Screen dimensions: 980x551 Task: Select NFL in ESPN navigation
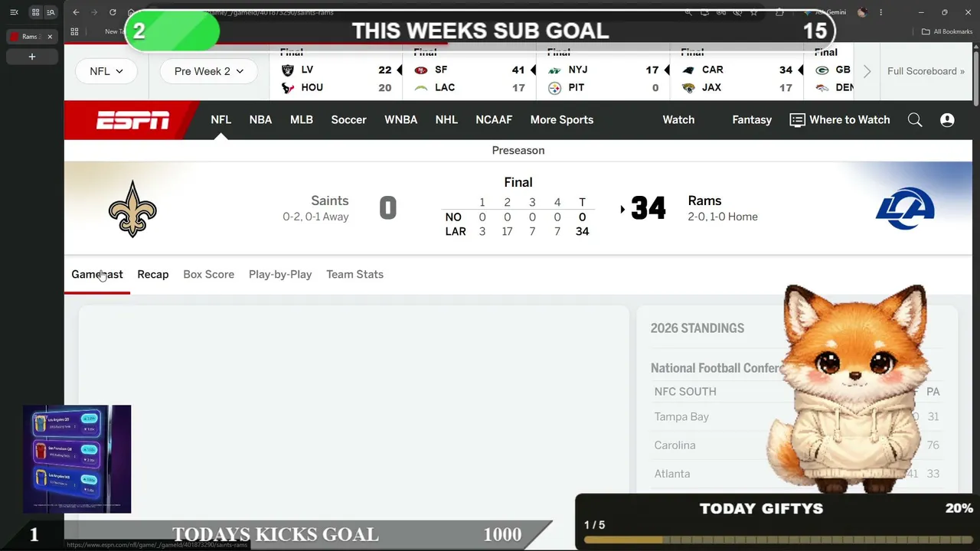click(220, 119)
